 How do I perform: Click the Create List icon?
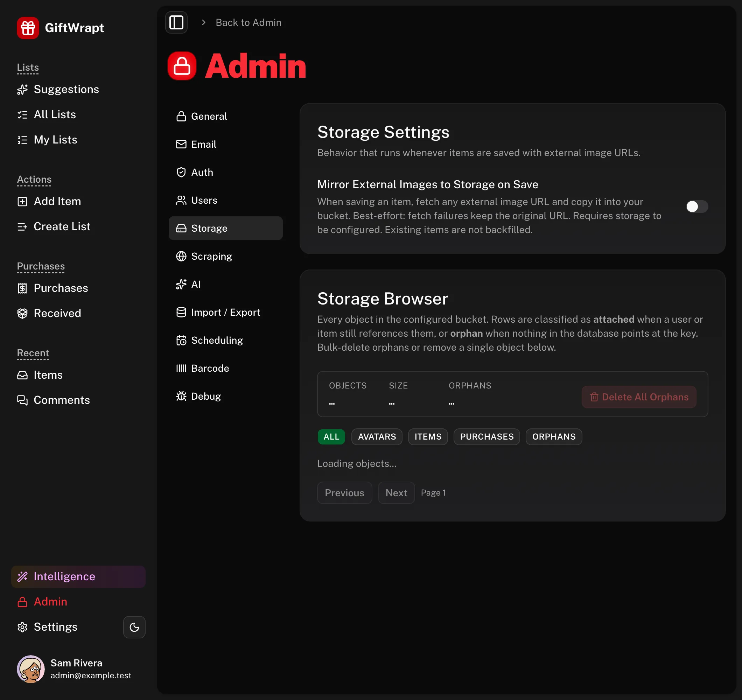[x=22, y=226]
